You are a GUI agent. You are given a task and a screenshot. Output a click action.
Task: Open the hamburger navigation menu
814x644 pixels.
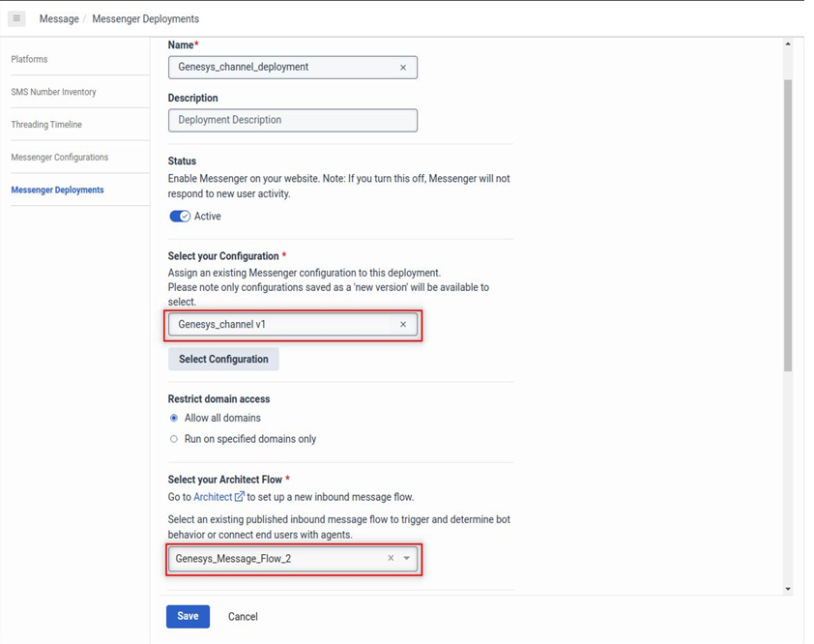16,17
